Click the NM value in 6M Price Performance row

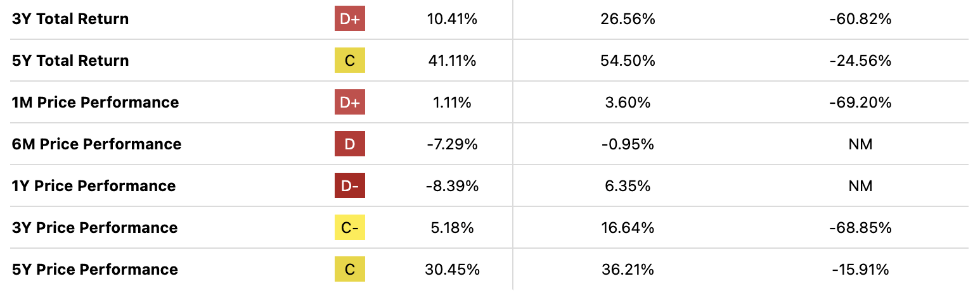coord(860,144)
